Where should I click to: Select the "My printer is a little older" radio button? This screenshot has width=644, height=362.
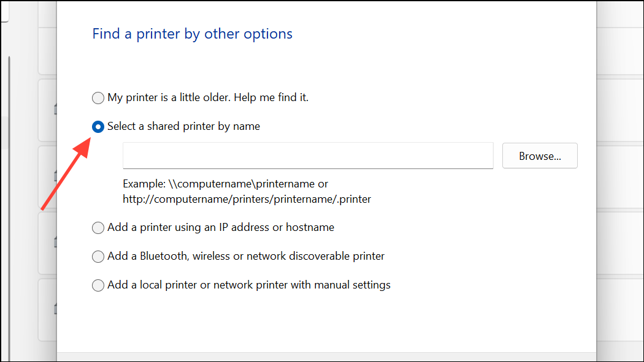pyautogui.click(x=98, y=98)
